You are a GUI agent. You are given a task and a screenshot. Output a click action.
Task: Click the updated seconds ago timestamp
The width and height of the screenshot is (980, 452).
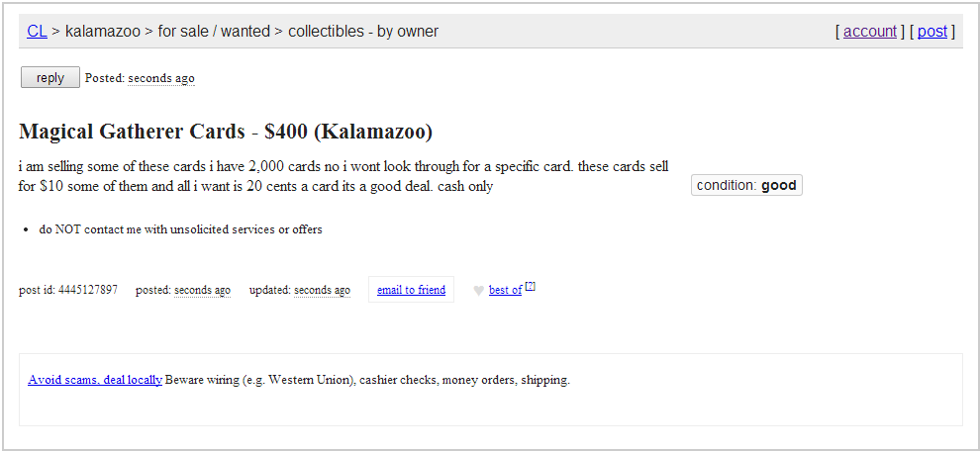(x=322, y=290)
